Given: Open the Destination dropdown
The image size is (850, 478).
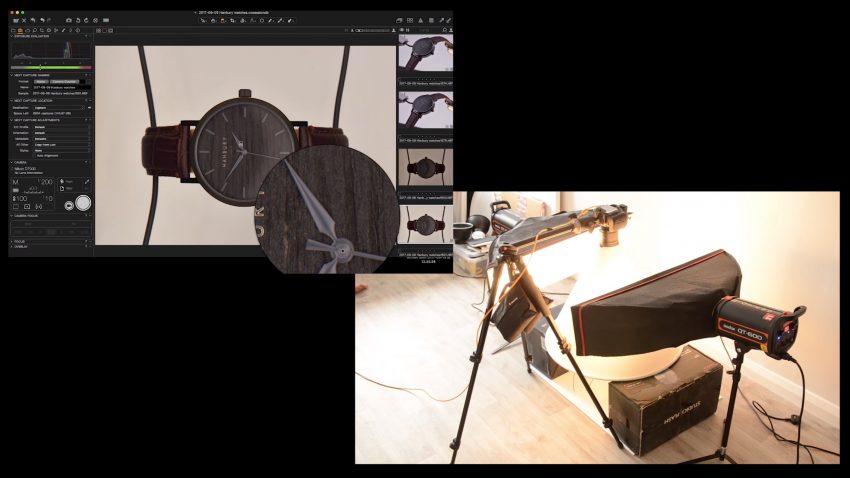Looking at the screenshot, I should pos(59,107).
